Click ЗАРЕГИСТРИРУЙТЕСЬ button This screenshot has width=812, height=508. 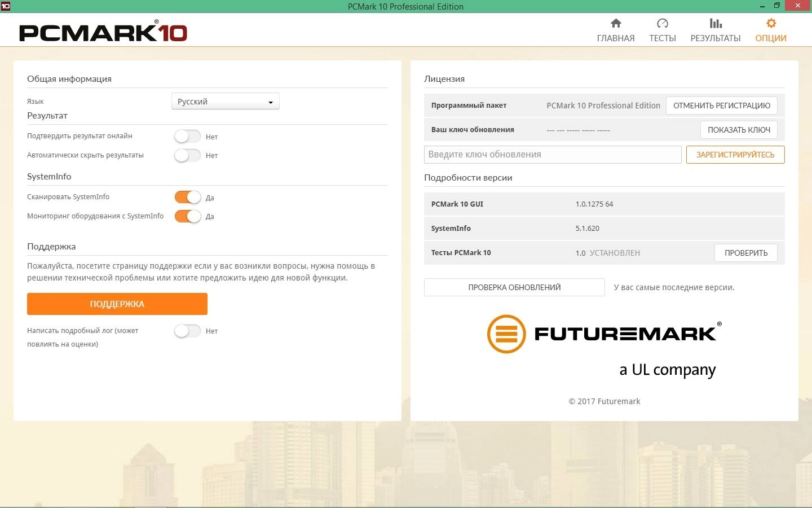[735, 155]
